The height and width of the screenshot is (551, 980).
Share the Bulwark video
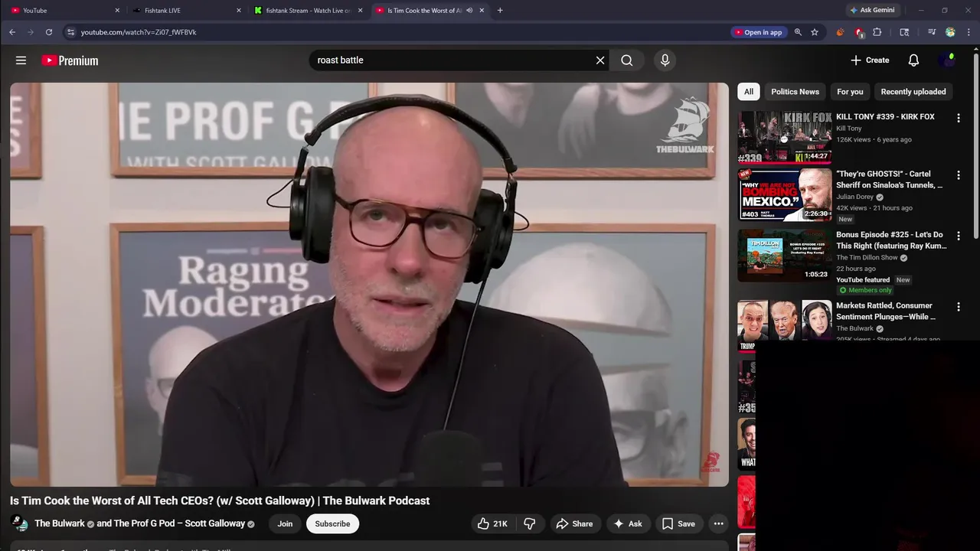tap(574, 523)
